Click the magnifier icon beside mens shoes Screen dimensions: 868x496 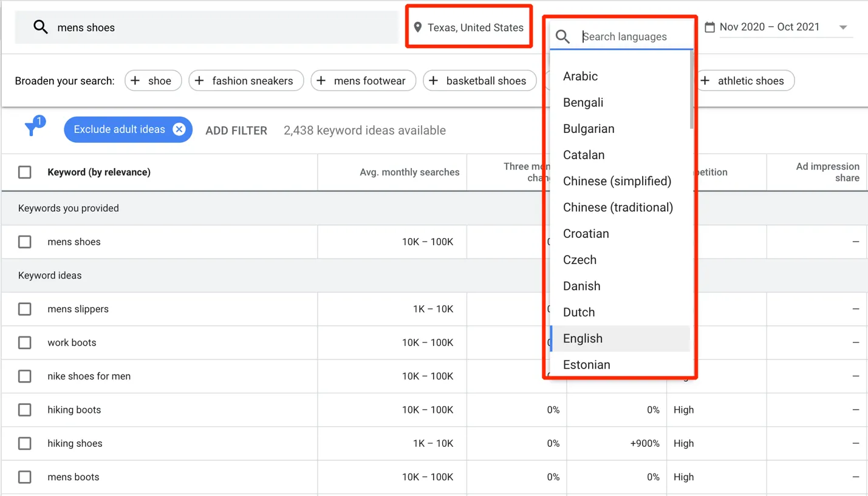coord(40,27)
